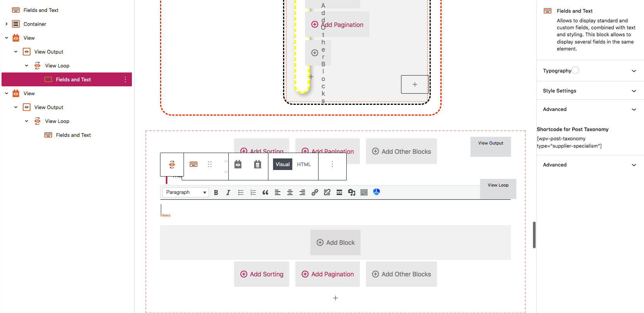Collapse the first View tree item
This screenshot has width=644, height=313.
7,38
